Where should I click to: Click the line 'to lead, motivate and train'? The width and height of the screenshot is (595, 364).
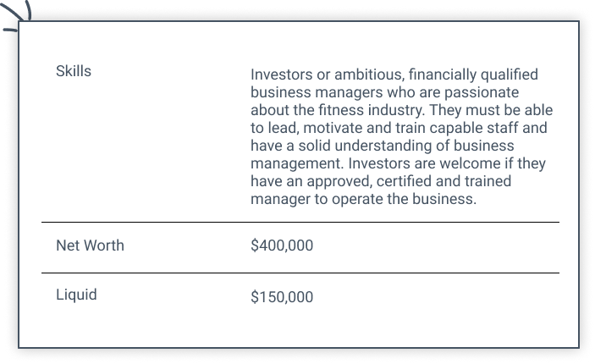[x=337, y=128]
